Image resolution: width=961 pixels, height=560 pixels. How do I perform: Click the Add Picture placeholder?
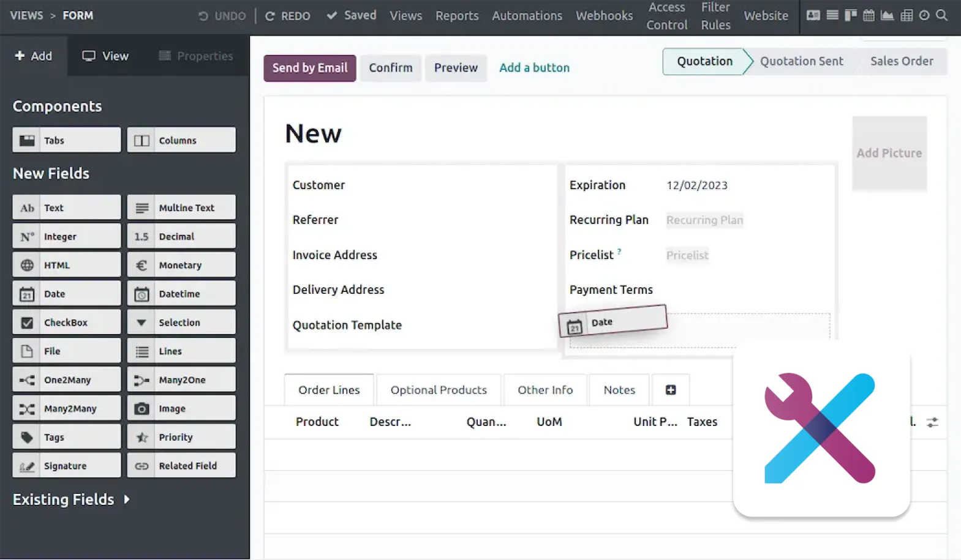coord(889,153)
